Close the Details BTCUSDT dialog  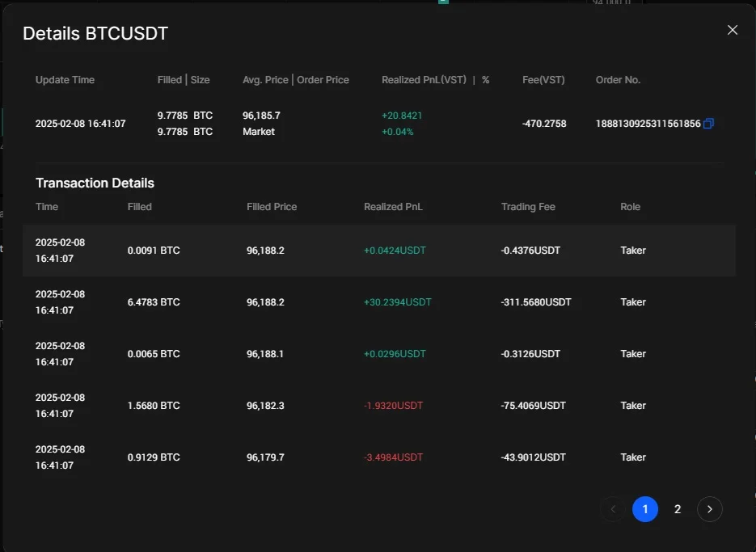pyautogui.click(x=733, y=30)
